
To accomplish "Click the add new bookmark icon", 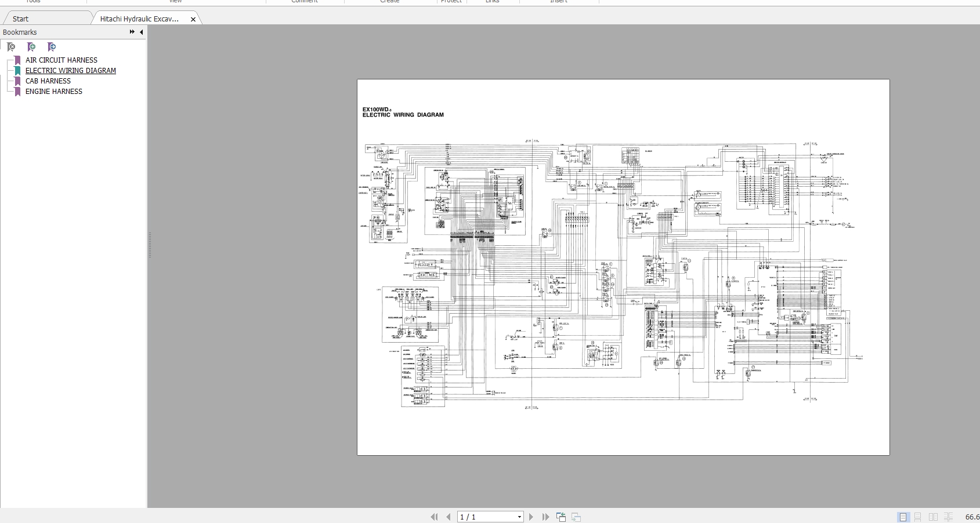I will click(x=31, y=47).
